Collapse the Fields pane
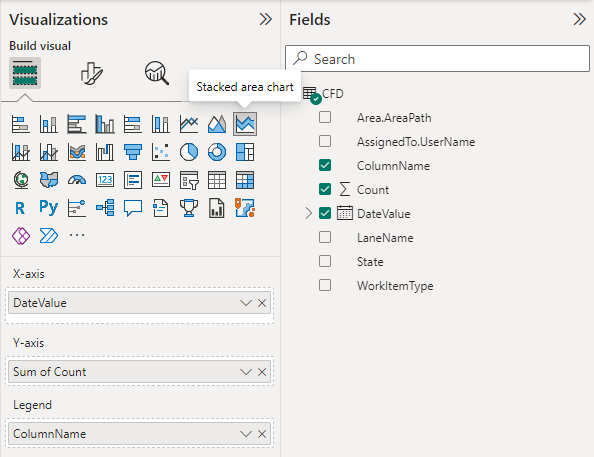594x457 pixels. pos(580,19)
